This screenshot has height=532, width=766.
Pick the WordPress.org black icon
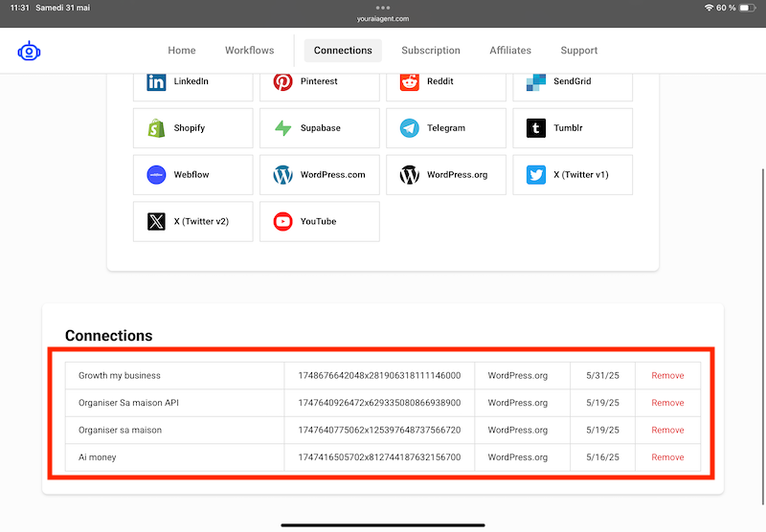click(x=410, y=175)
